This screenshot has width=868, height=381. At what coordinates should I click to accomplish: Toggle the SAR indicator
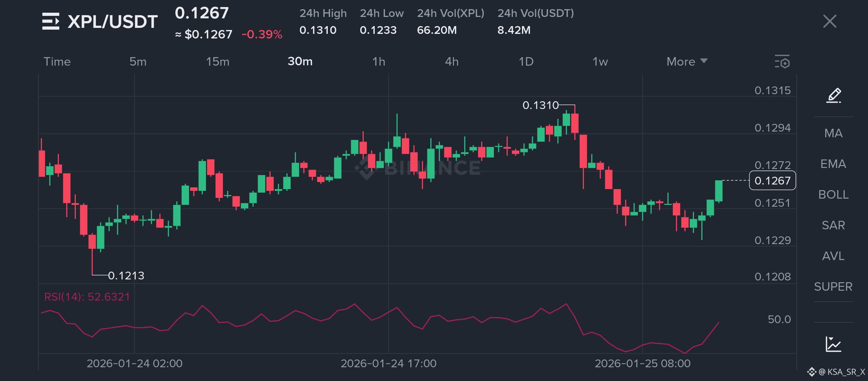click(833, 225)
